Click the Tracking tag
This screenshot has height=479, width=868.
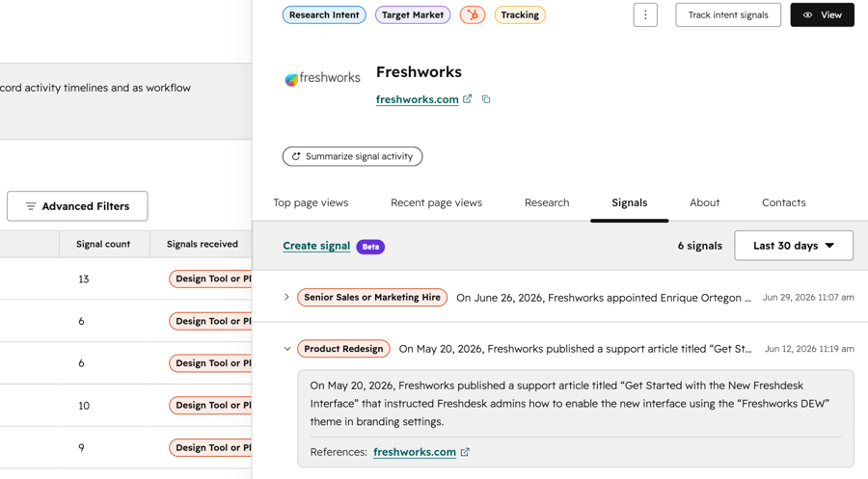pyautogui.click(x=520, y=14)
